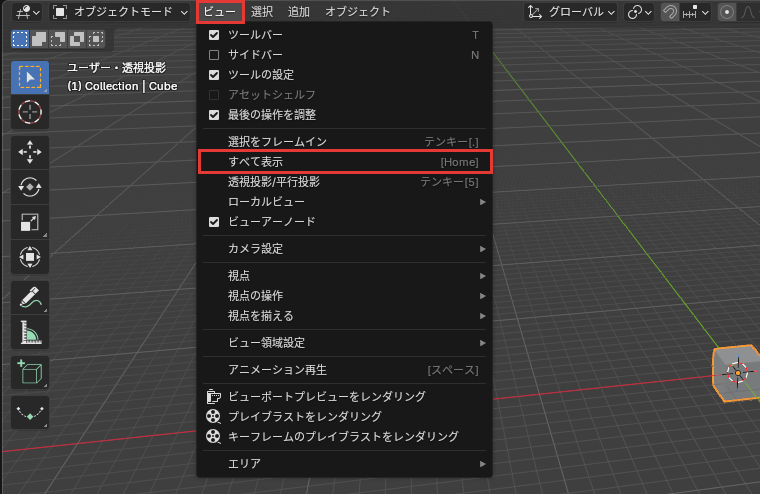
Task: Expand the ローカルビュー submenu
Action: 345,202
